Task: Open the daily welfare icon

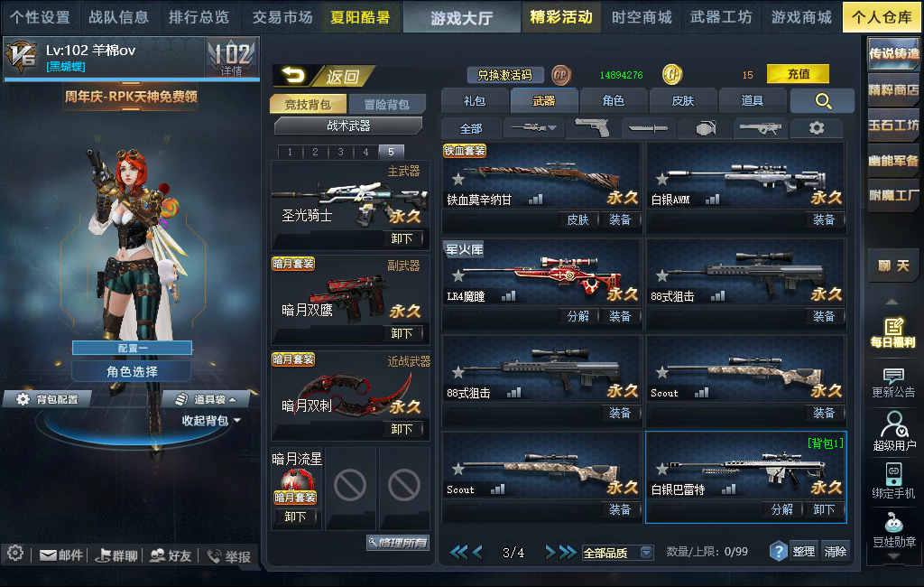Action: click(892, 332)
